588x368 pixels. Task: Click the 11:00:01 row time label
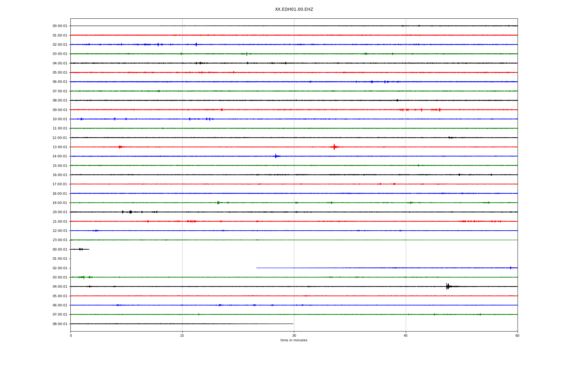point(60,128)
